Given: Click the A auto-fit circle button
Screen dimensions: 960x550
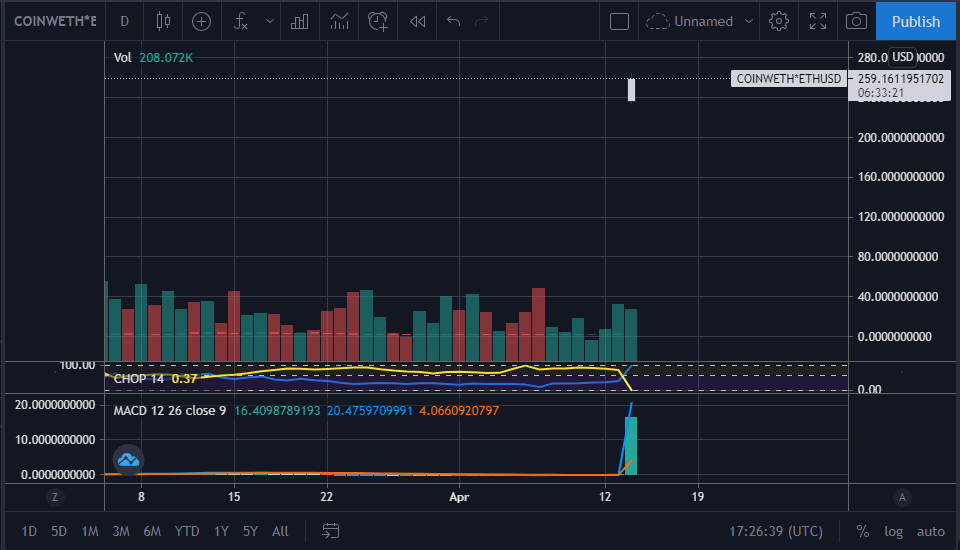Looking at the screenshot, I should (x=902, y=497).
